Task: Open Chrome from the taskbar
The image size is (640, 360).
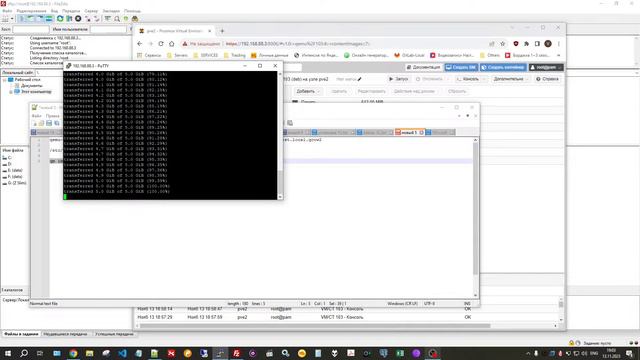Action: pyautogui.click(x=73, y=353)
